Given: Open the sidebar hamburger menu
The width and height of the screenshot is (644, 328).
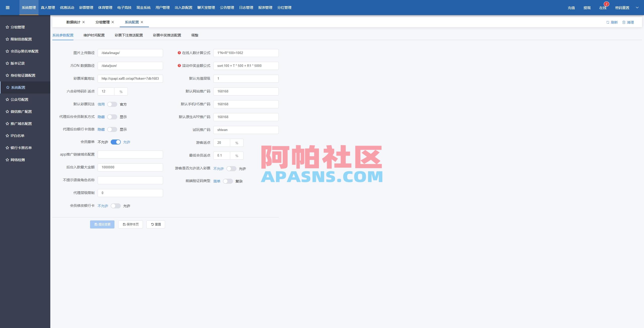Looking at the screenshot, I should (x=8, y=8).
